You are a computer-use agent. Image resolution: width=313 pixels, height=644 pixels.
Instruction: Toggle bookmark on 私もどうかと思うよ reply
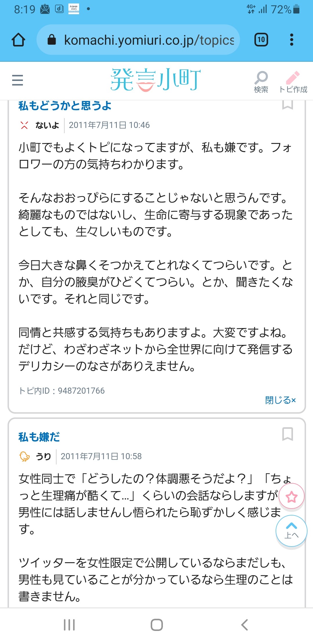coord(287,105)
